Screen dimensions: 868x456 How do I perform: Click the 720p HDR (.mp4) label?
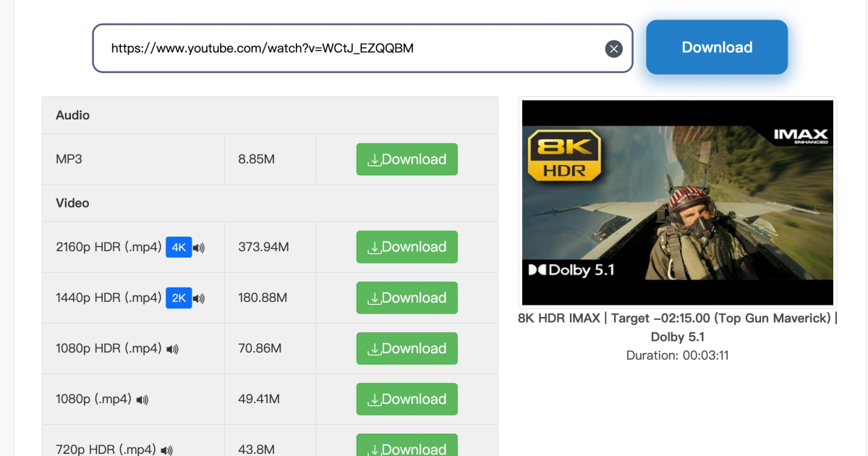106,449
